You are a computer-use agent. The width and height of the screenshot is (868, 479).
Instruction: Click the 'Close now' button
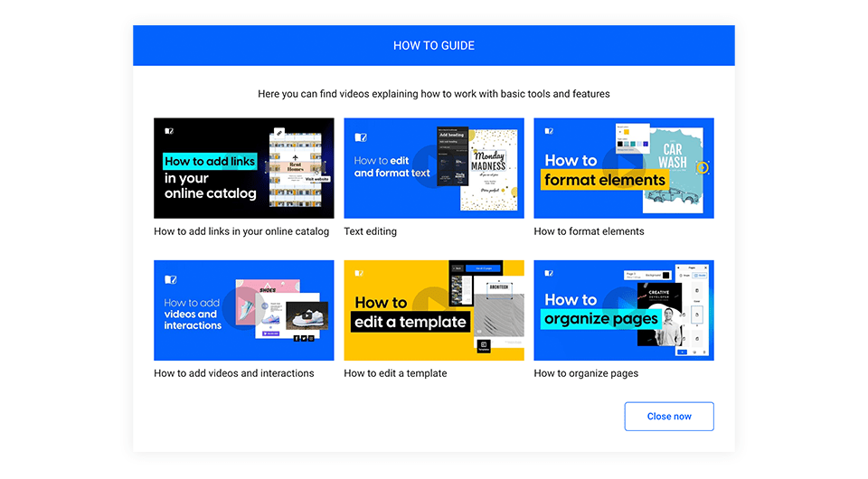pos(669,417)
